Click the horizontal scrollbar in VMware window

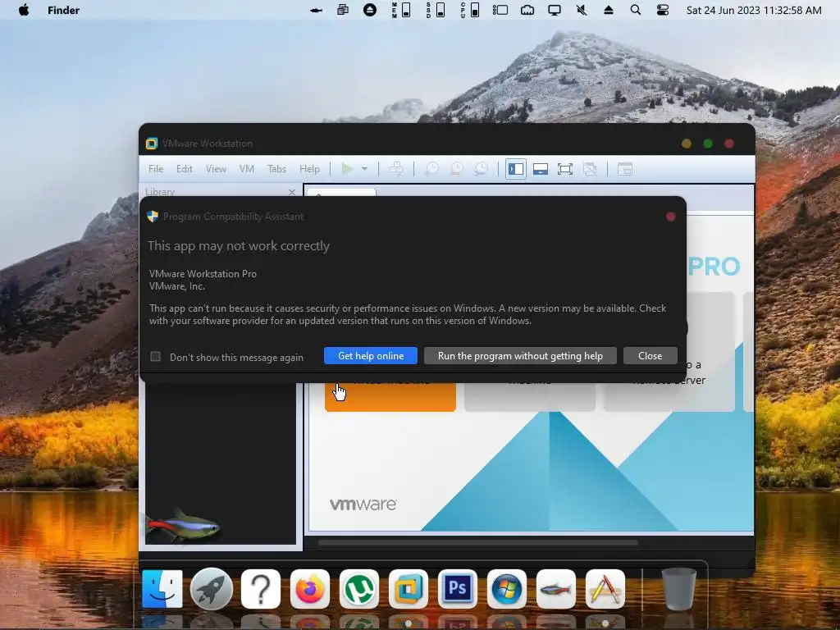point(478,543)
